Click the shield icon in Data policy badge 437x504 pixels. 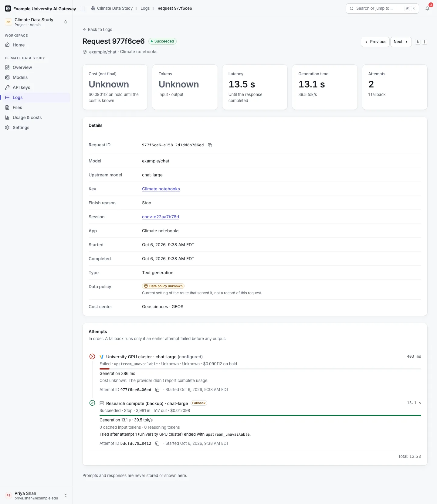click(146, 286)
